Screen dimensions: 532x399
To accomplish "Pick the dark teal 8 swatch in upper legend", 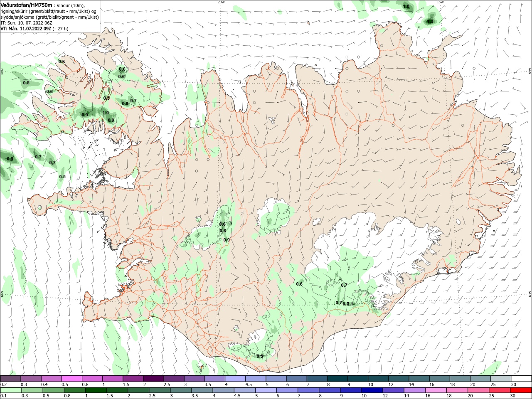I will pos(337,379).
